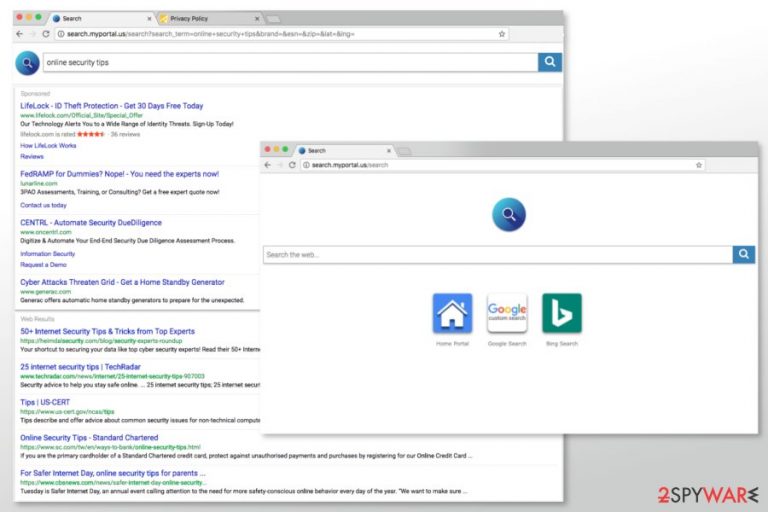The image size is (768, 512).
Task: Click www.oncentrl.com green URL
Action: [x=46, y=232]
